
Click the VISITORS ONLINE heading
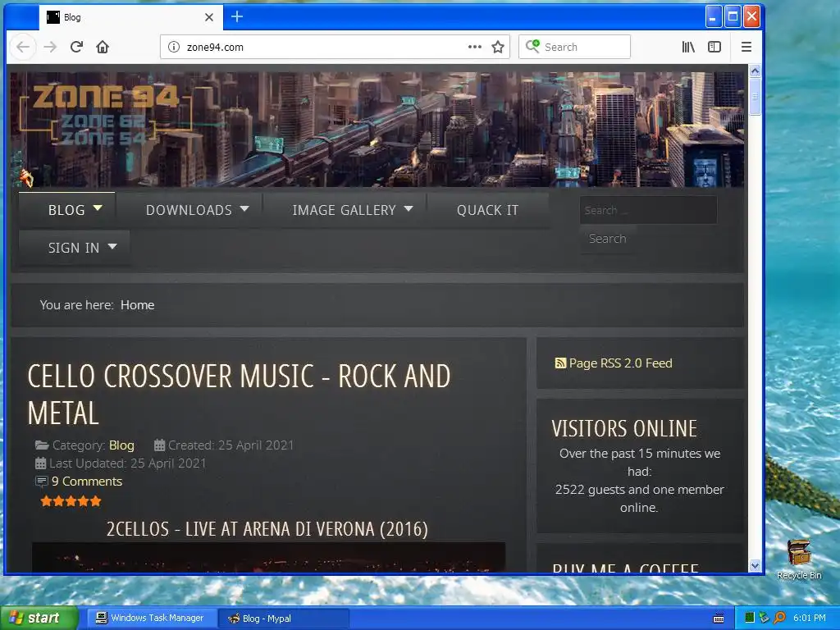point(624,428)
